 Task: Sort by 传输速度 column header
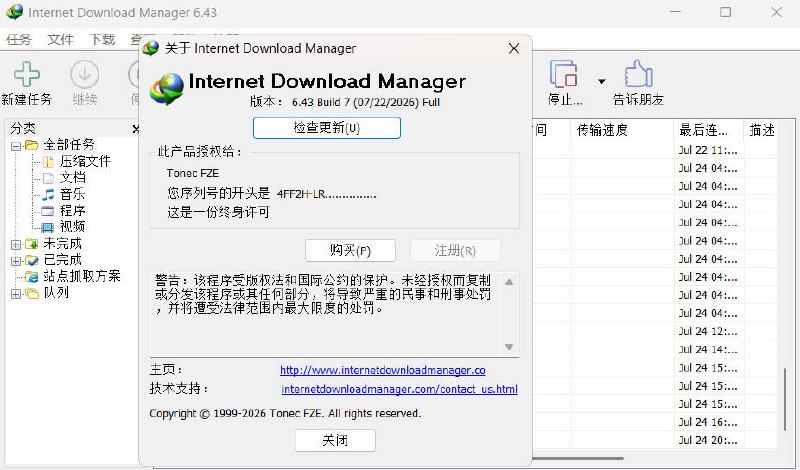pos(622,130)
